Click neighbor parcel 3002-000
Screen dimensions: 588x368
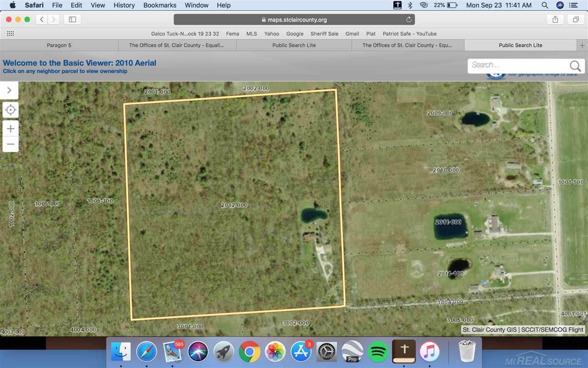[295, 323]
